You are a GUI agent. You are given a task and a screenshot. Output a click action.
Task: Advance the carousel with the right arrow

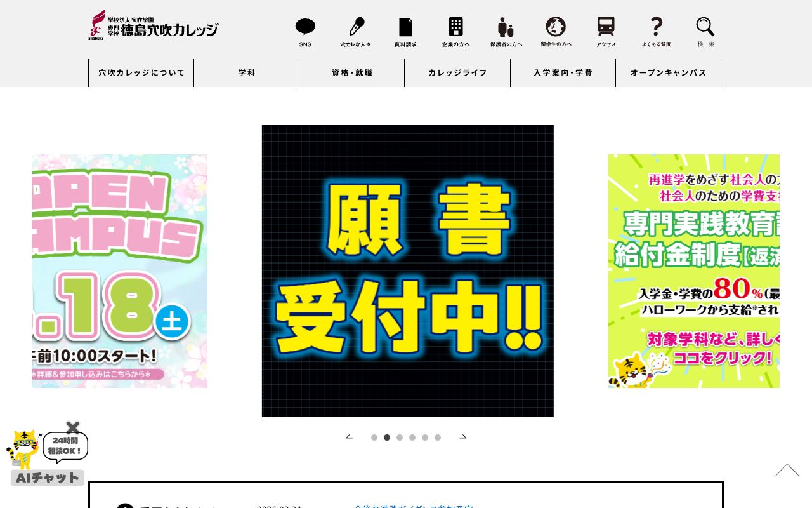pos(463,437)
